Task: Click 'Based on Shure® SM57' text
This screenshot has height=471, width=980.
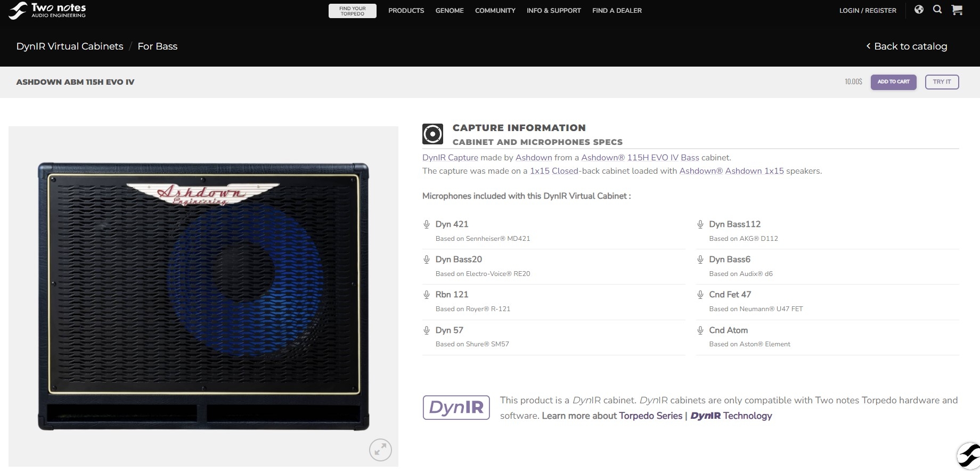Action: click(x=472, y=344)
